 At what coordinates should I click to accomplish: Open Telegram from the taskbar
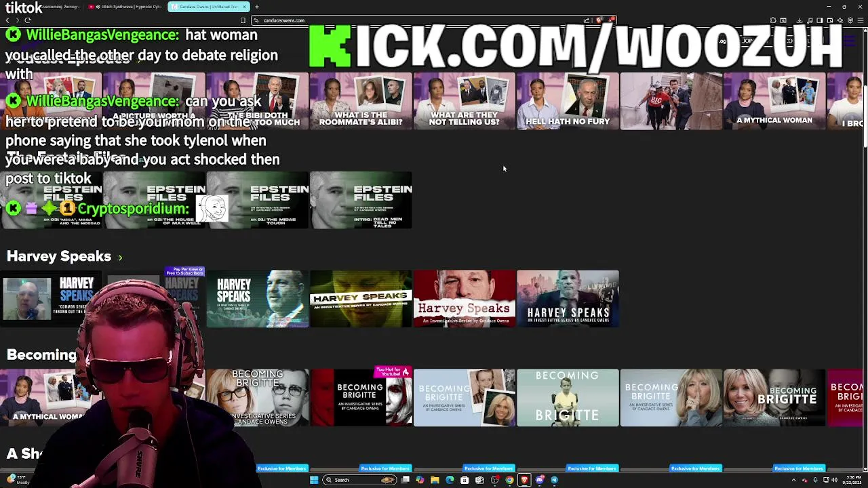point(554,480)
